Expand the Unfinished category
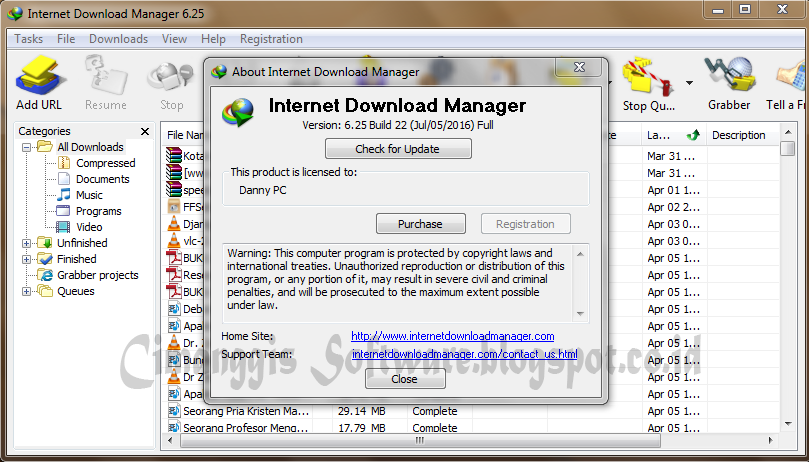 (26, 243)
